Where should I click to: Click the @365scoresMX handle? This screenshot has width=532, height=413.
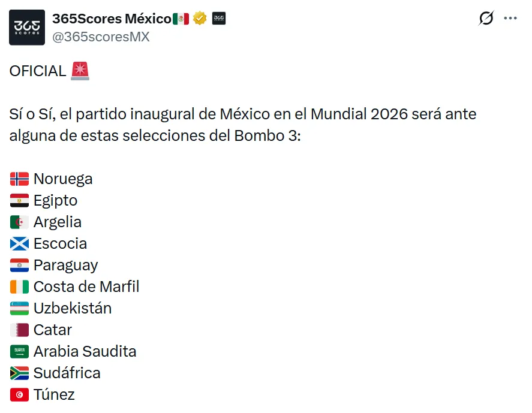pos(101,37)
